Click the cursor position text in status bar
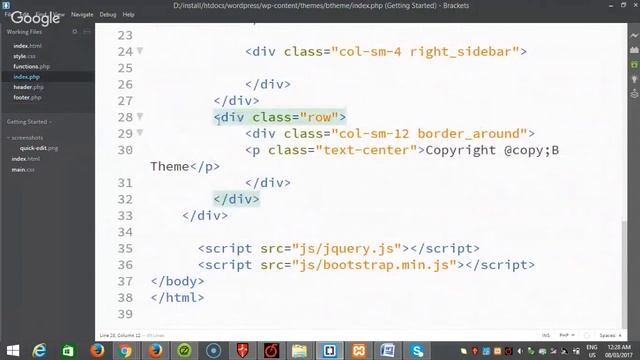 [x=120, y=335]
